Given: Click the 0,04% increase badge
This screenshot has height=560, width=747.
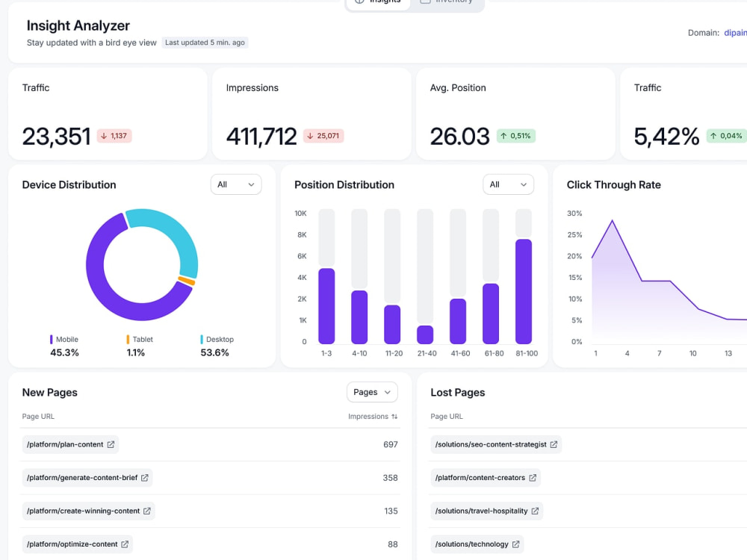Looking at the screenshot, I should pos(727,136).
